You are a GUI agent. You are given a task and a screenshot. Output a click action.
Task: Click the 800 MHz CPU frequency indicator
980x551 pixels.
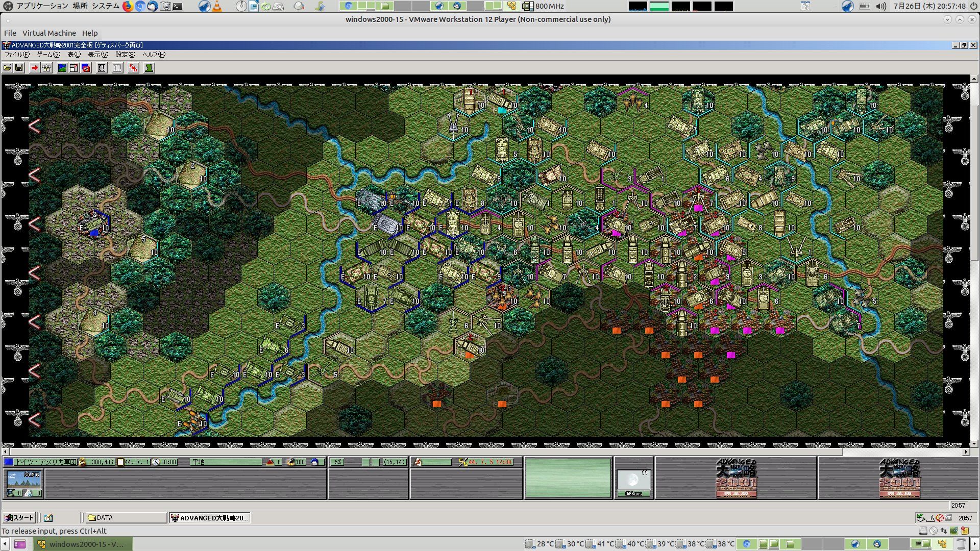[544, 6]
